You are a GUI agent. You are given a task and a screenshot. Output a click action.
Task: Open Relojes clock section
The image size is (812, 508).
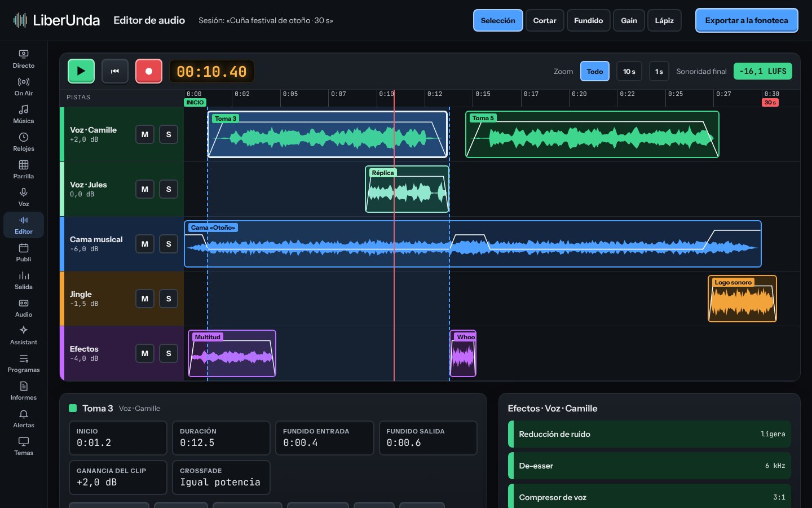pyautogui.click(x=24, y=142)
